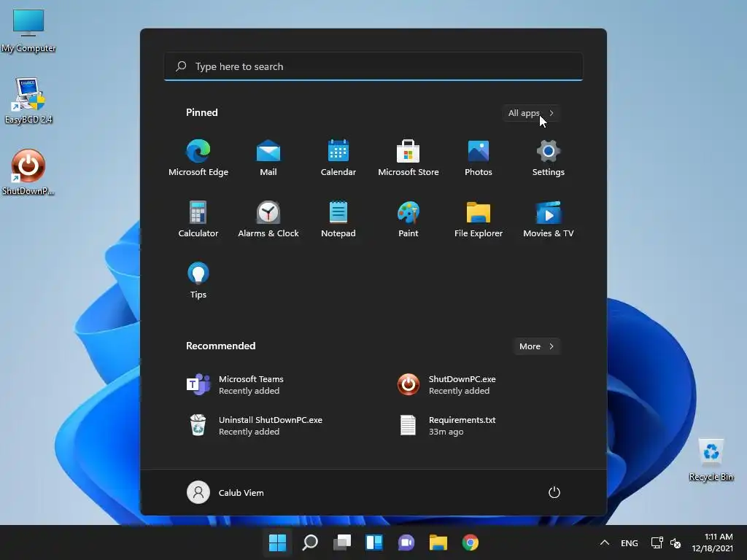Open Notepad from pinned apps
This screenshot has width=747, height=560.
point(338,219)
